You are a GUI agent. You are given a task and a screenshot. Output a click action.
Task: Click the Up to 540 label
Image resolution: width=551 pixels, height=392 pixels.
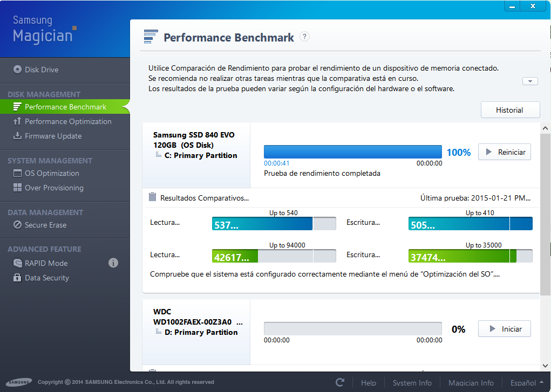click(283, 213)
